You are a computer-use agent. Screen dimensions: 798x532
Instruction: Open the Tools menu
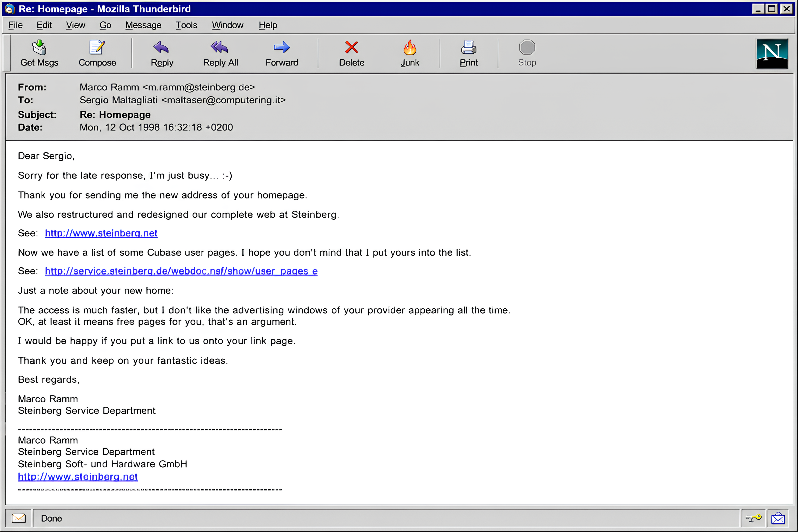pyautogui.click(x=186, y=25)
